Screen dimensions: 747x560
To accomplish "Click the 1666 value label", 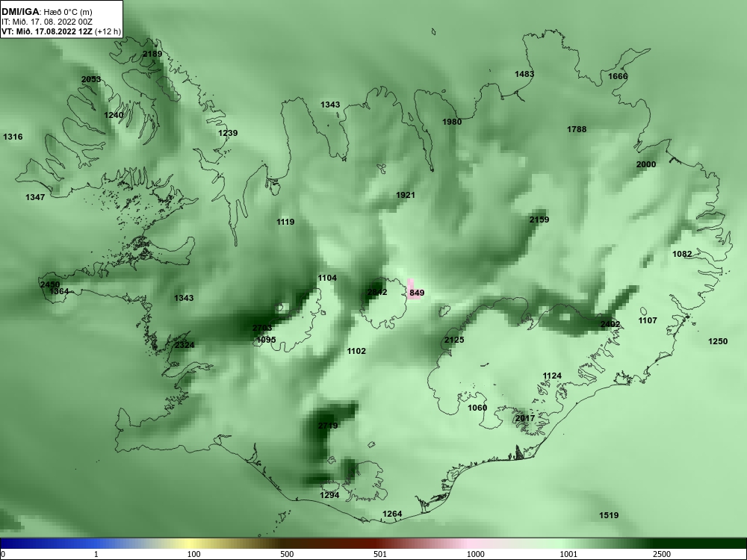I will point(618,76).
